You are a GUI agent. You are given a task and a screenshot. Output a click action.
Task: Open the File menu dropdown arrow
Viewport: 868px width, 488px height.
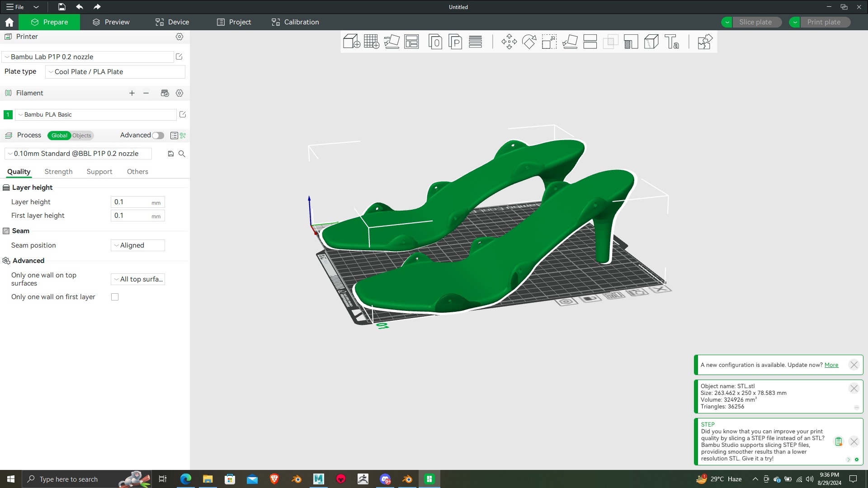point(36,7)
